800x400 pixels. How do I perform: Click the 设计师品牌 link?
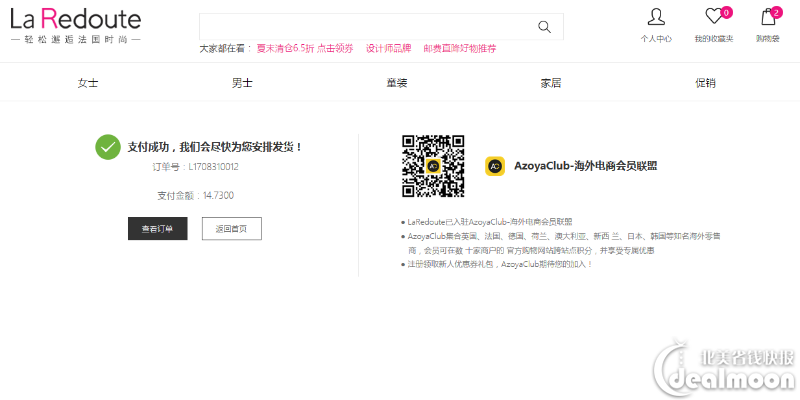click(x=388, y=48)
